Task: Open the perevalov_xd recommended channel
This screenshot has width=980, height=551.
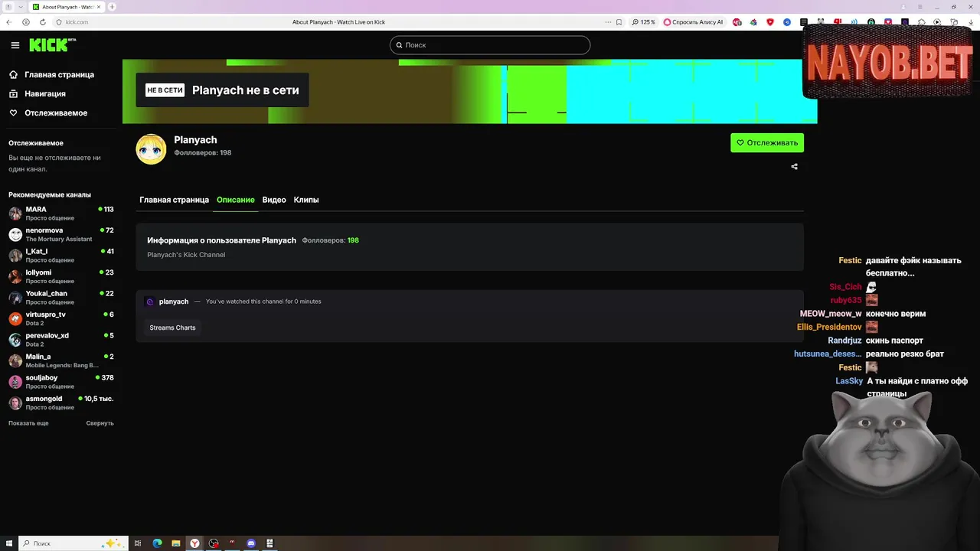Action: coord(61,340)
